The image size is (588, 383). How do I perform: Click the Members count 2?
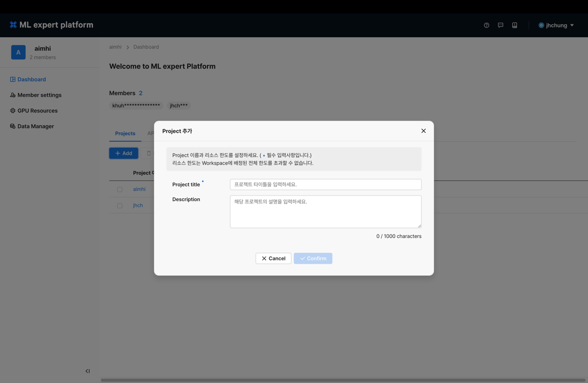tap(141, 93)
